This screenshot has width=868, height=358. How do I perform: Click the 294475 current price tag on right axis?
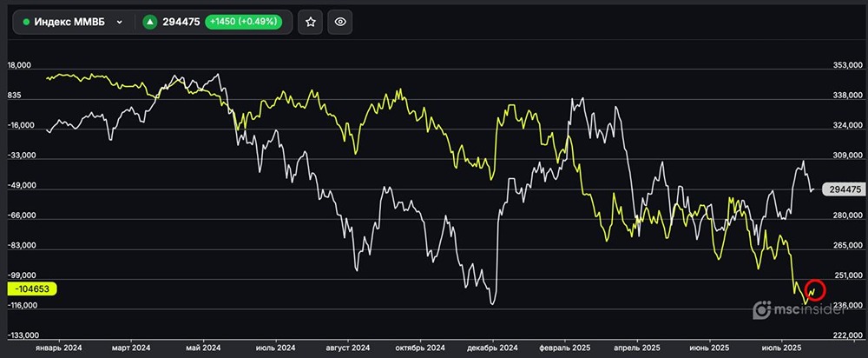tap(838, 189)
